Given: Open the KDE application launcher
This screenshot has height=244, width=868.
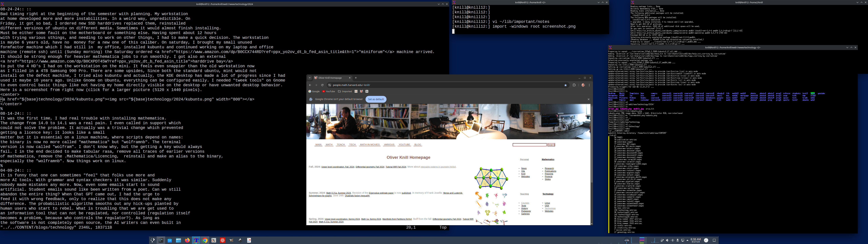Looking at the screenshot, I should click(x=153, y=240).
